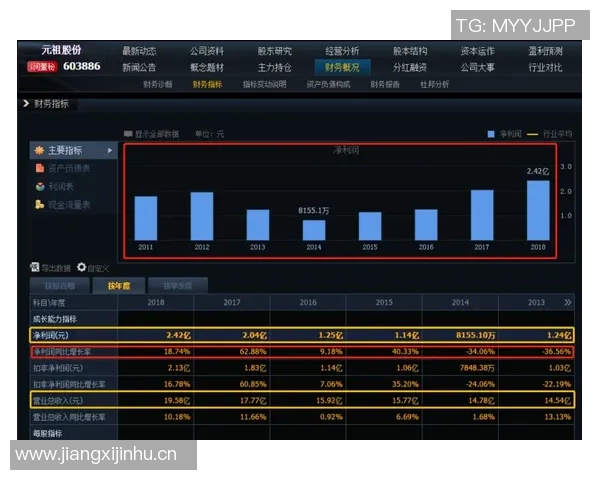Collapse the 财务指标 section header arrow
Screen dimensions: 600x480
point(25,104)
